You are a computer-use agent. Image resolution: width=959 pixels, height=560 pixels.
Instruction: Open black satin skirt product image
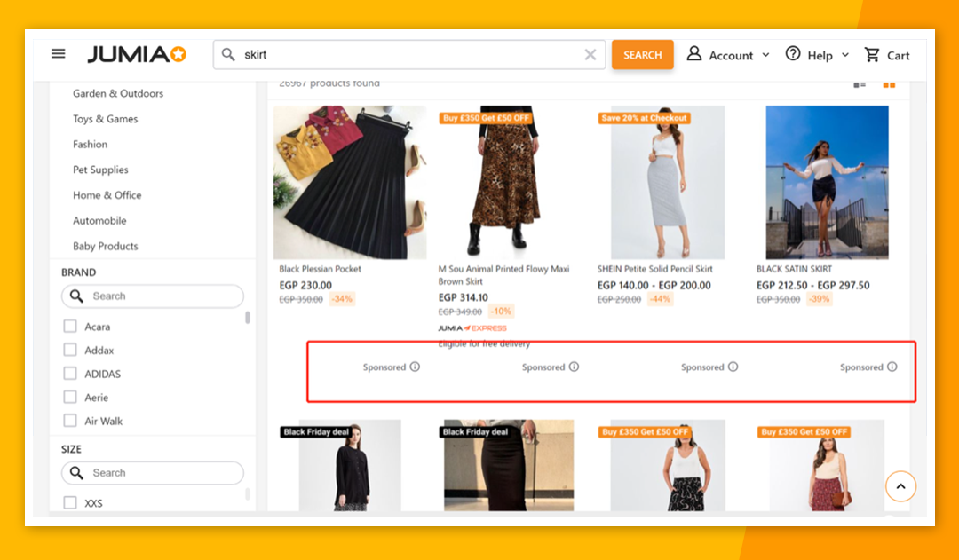coord(827,182)
